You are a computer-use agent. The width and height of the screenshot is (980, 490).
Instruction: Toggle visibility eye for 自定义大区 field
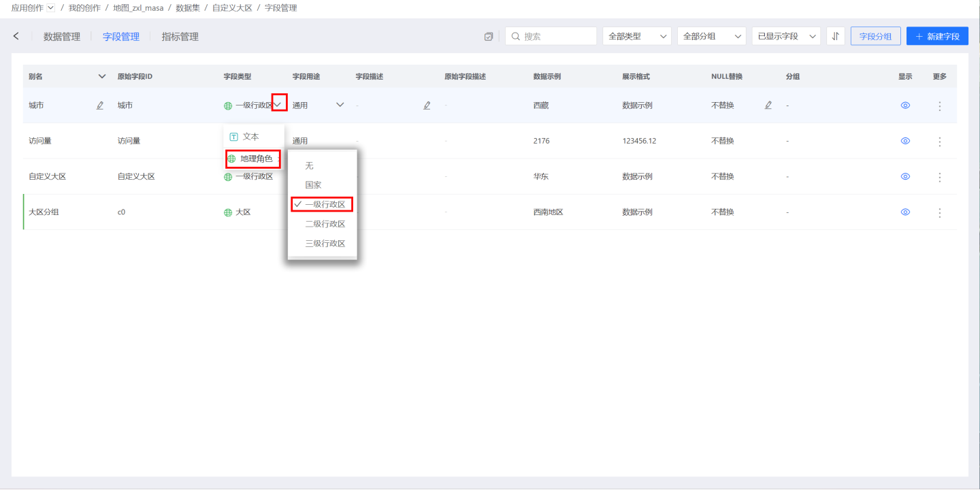905,176
